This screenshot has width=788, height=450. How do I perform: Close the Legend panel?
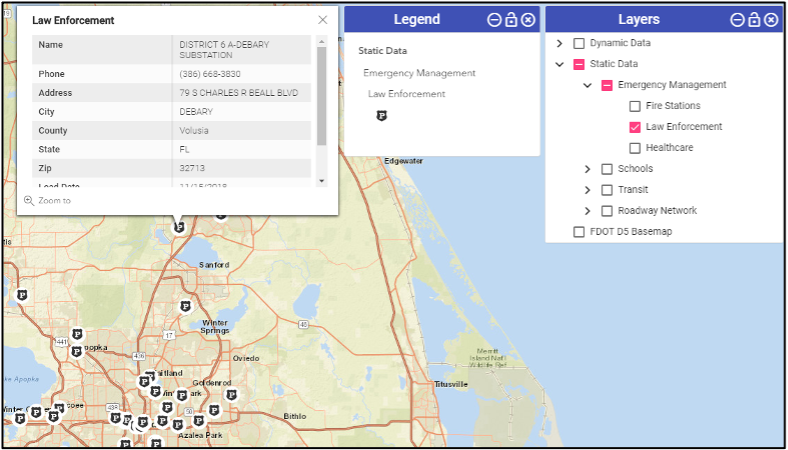coord(528,20)
